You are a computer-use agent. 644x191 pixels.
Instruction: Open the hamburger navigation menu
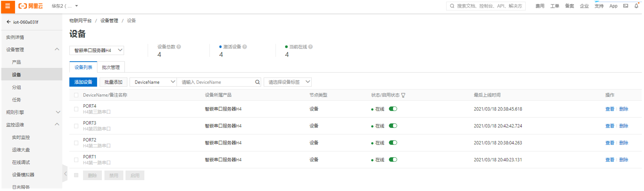point(7,6)
